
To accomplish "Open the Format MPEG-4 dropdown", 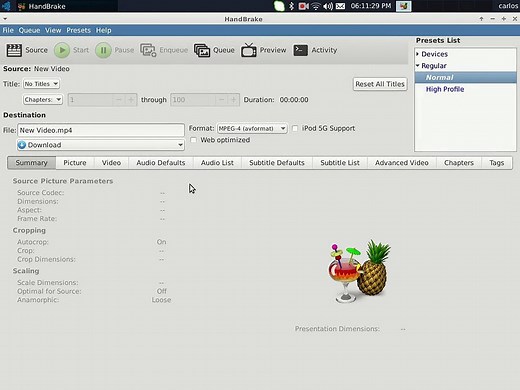I will coord(252,128).
